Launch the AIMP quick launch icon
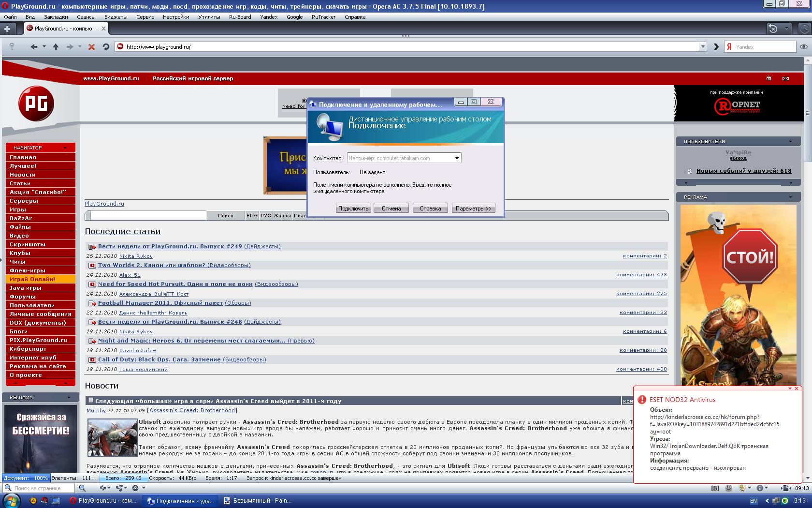The image size is (812, 508). pos(33,501)
